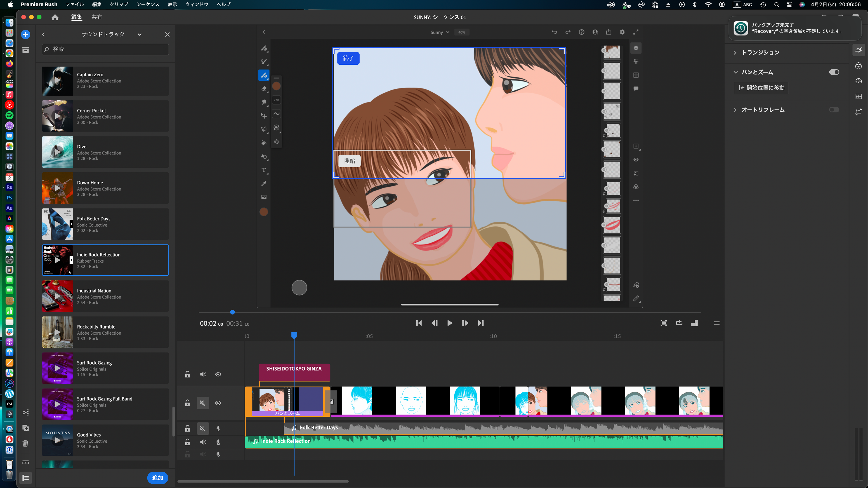Open the timeline options menu icon

[717, 323]
